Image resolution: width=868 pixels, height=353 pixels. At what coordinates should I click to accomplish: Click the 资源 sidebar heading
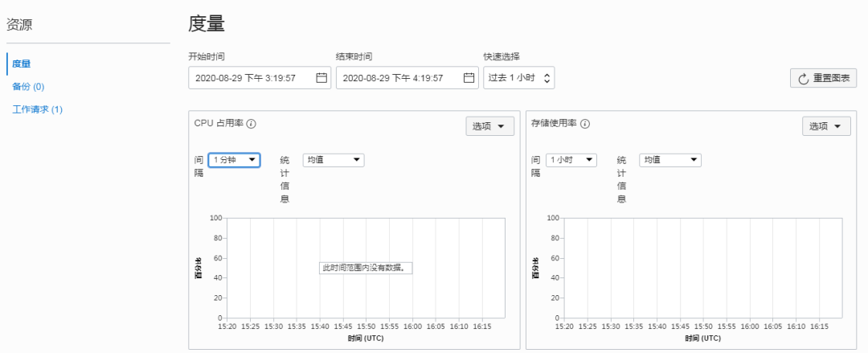pos(19,24)
